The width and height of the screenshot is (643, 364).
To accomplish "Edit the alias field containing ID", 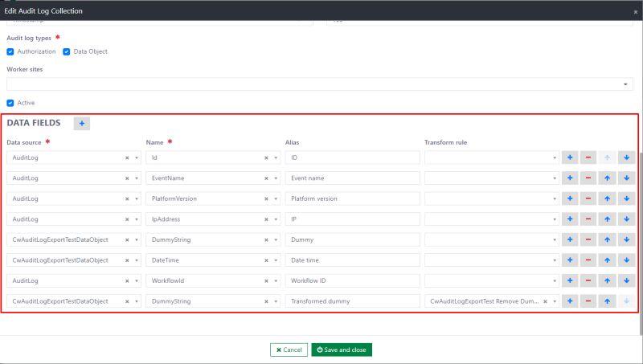I will click(352, 157).
